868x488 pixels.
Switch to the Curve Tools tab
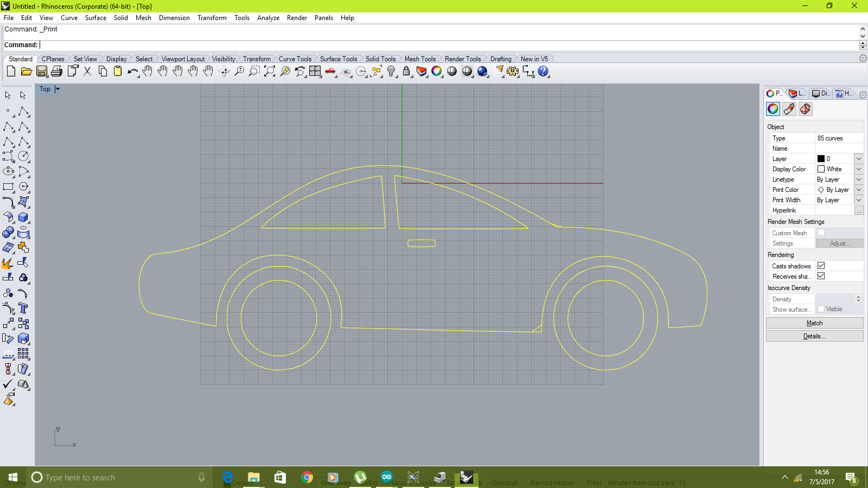pyautogui.click(x=295, y=59)
